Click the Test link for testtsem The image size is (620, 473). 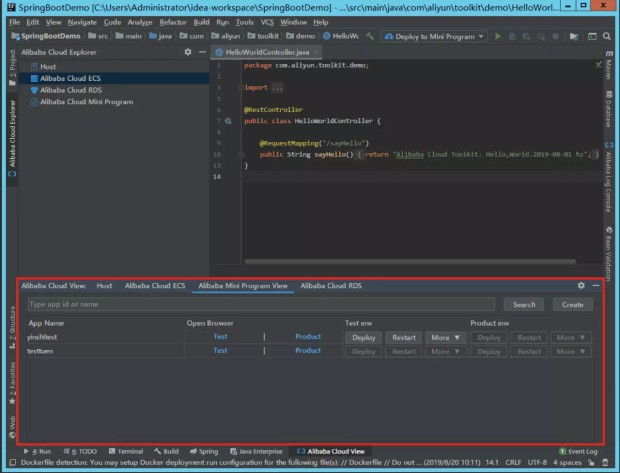pyautogui.click(x=220, y=351)
